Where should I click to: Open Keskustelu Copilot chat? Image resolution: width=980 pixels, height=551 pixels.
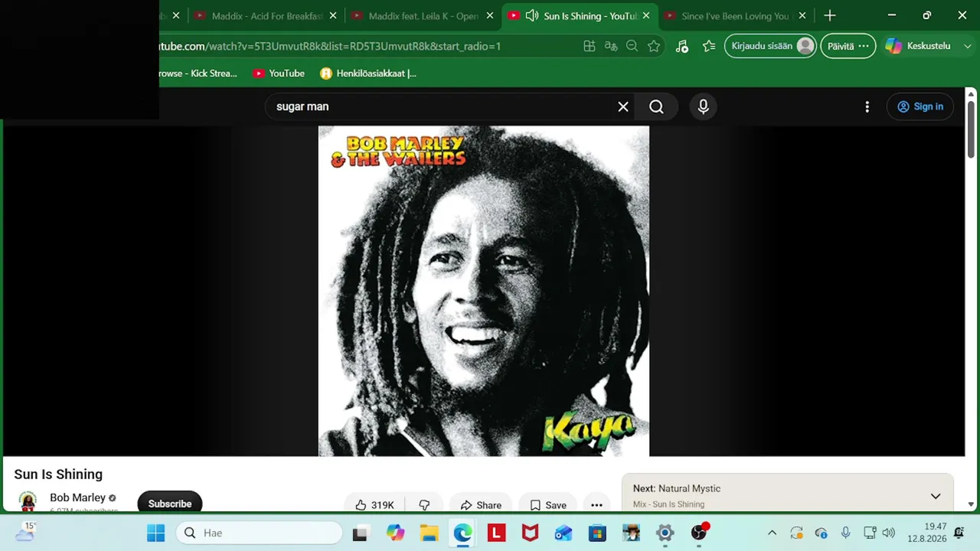pyautogui.click(x=918, y=46)
